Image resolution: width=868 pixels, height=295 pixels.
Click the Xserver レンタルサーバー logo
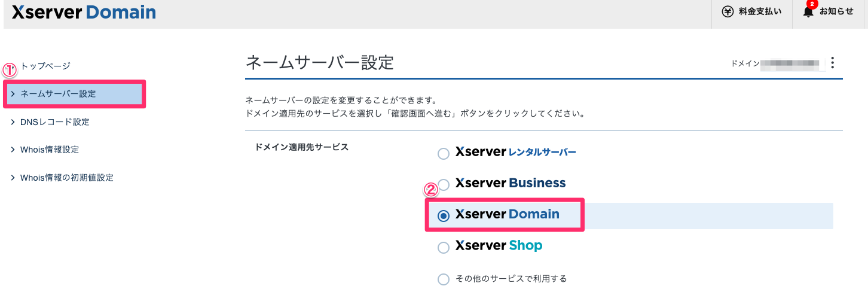click(515, 152)
